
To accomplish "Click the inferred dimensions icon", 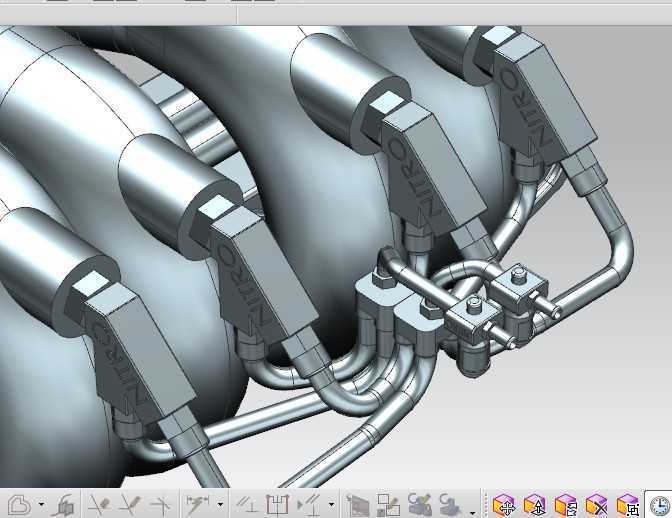I will tap(197, 505).
